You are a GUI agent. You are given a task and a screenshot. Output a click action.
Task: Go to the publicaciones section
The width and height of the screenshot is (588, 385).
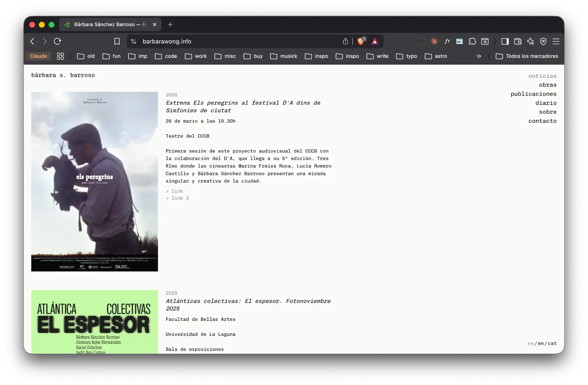[x=534, y=94]
